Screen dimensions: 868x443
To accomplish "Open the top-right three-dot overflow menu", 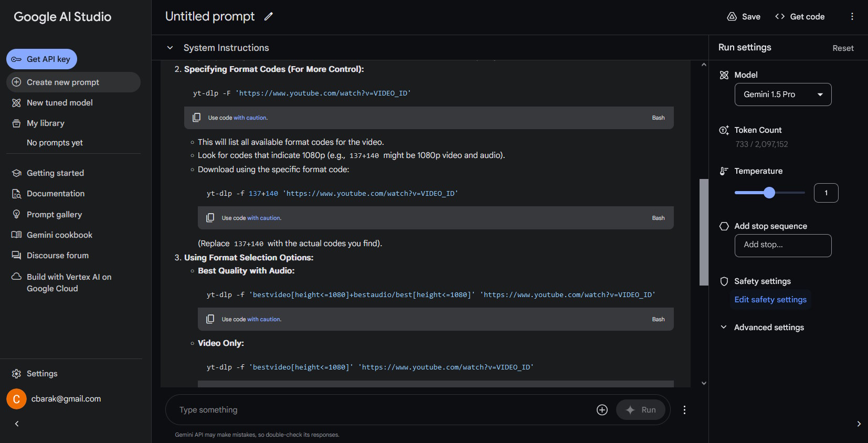I will click(x=852, y=16).
